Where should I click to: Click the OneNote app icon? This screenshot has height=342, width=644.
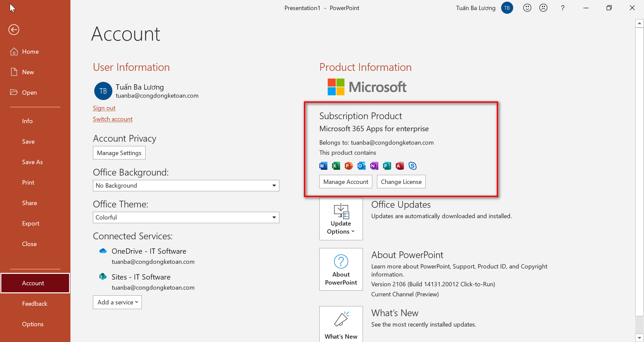(x=374, y=166)
